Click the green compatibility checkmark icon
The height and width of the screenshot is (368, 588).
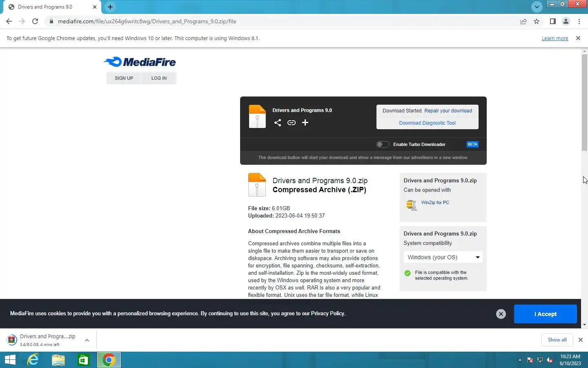(x=408, y=273)
